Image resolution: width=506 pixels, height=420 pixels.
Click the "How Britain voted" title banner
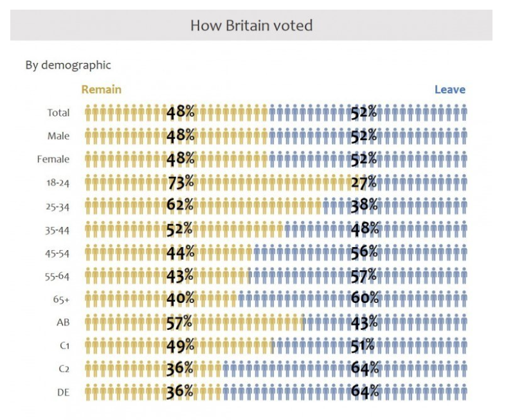click(251, 26)
